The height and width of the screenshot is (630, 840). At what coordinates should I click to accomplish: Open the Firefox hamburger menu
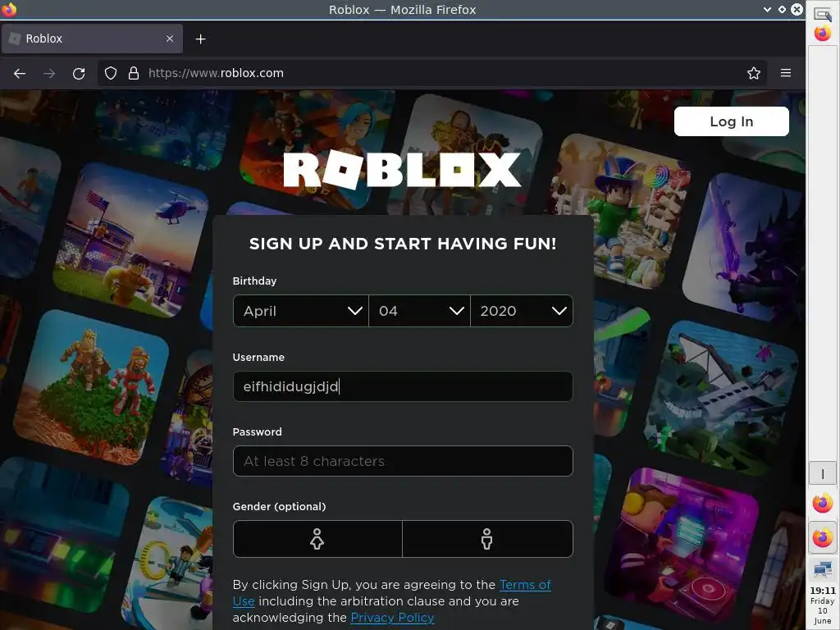786,73
